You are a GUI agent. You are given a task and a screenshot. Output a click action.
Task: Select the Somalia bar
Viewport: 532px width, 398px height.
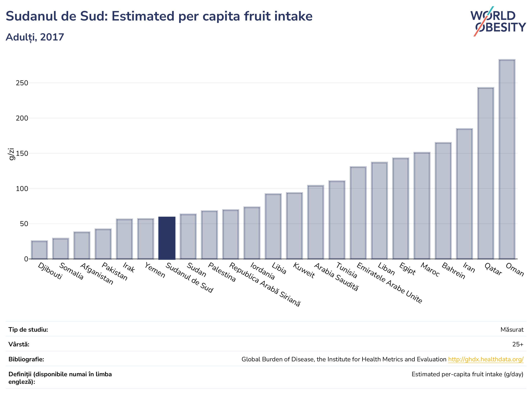[x=61, y=249]
